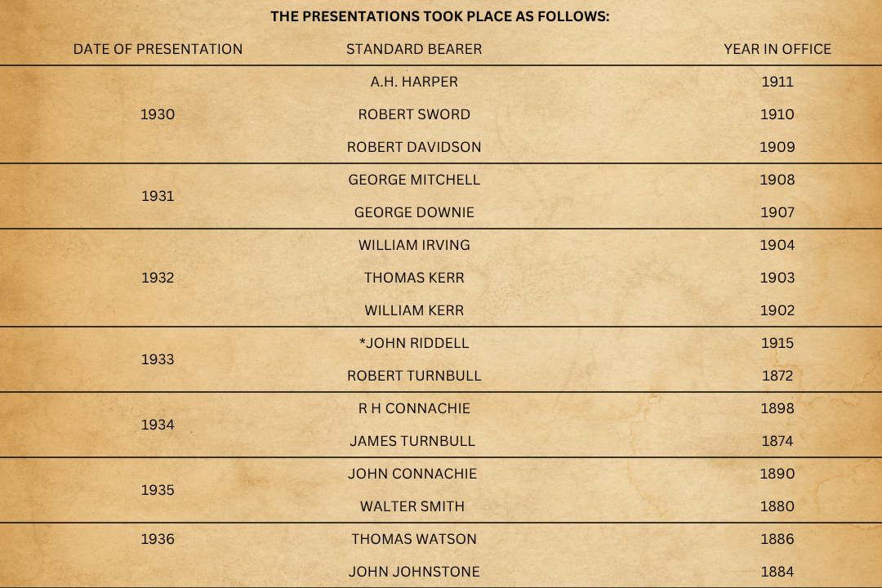Select the A.H. Harper name entry
The image size is (882, 588).
414,82
